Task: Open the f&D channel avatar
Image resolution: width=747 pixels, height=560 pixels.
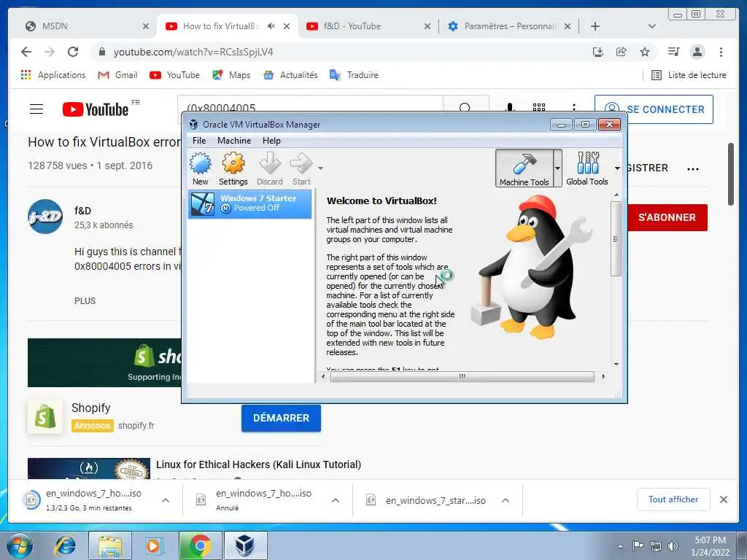Action: [45, 217]
